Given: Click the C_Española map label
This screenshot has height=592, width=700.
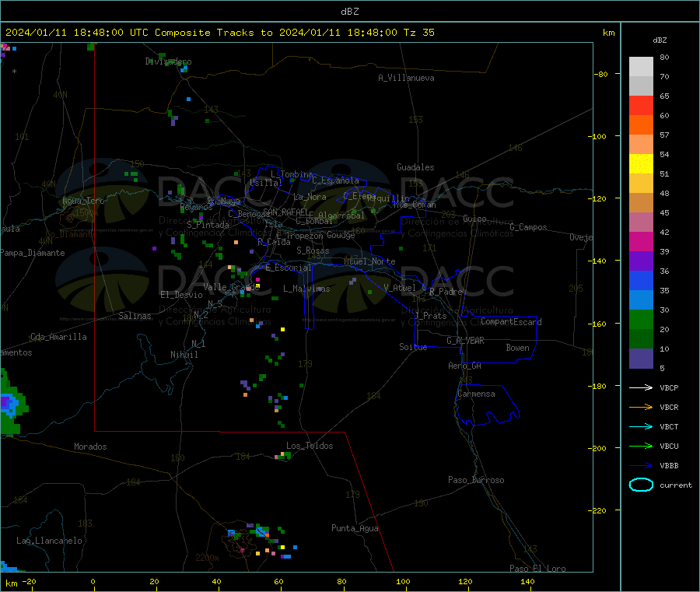Looking at the screenshot, I should tap(335, 180).
